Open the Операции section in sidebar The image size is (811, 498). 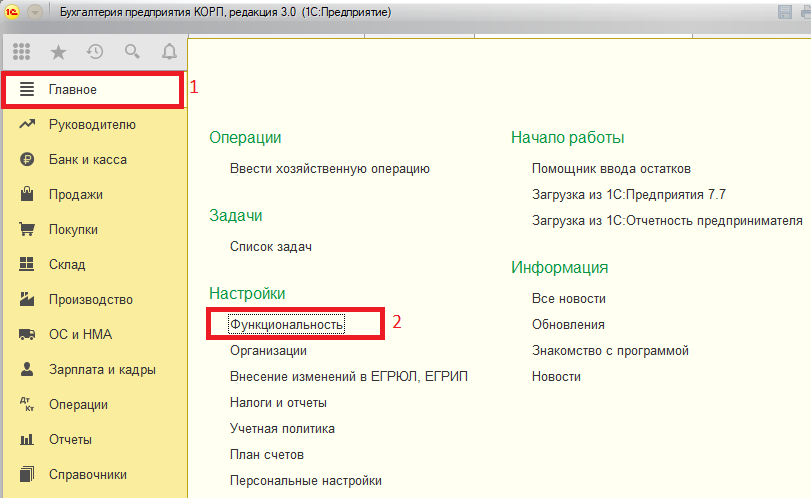tap(94, 404)
